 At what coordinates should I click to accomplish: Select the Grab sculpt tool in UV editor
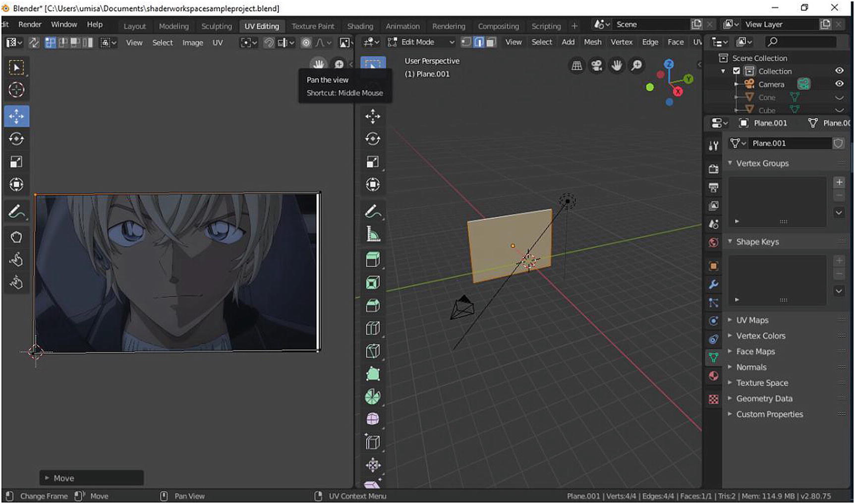pos(16,237)
